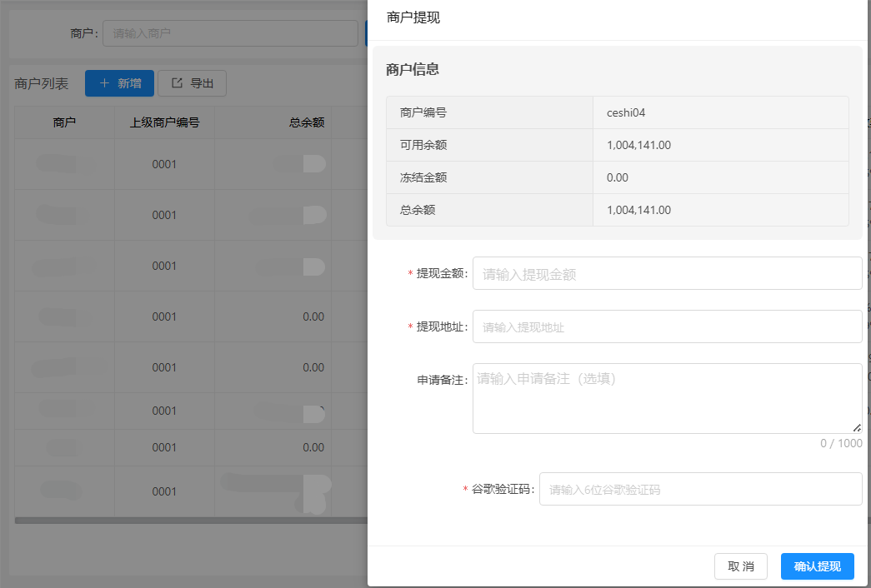Click a 0001 parent merchant code cell
This screenshot has width=871, height=588.
point(164,163)
